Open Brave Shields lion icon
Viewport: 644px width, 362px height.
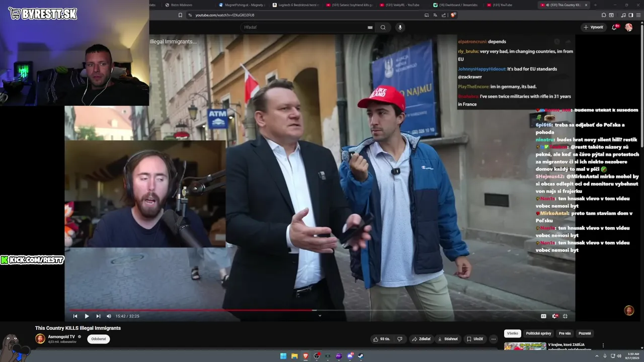[453, 15]
